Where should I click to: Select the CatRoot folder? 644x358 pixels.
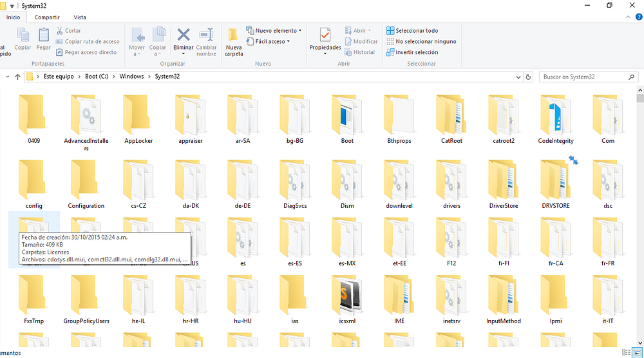451,119
